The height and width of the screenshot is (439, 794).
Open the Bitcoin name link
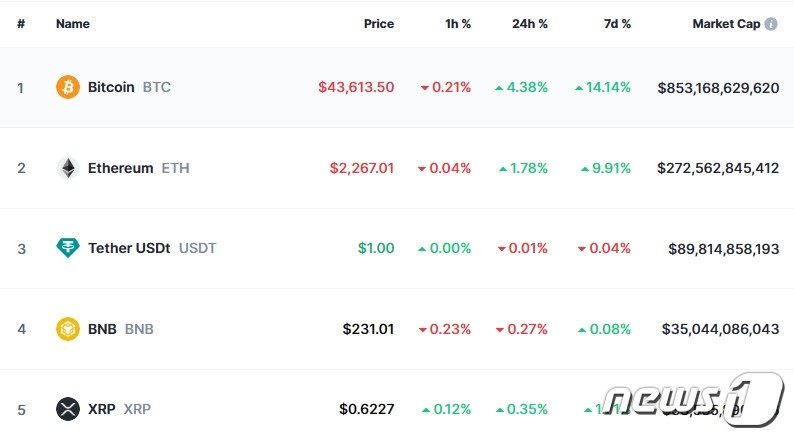point(111,87)
